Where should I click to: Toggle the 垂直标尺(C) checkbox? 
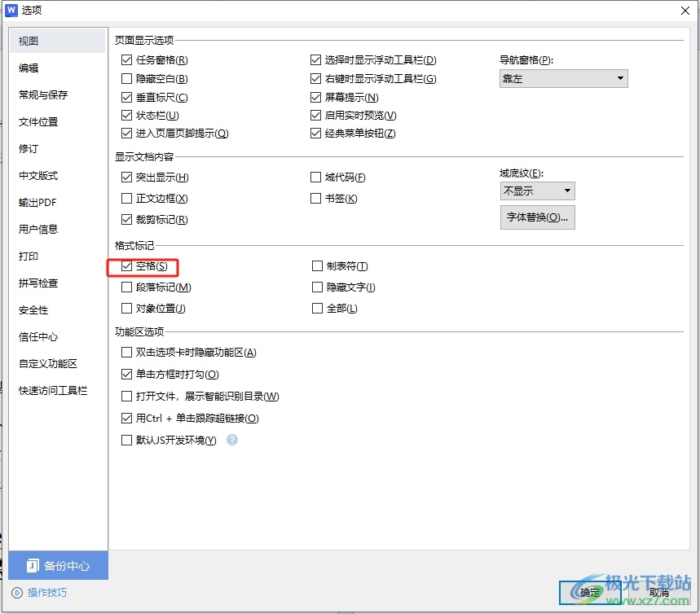tap(127, 97)
